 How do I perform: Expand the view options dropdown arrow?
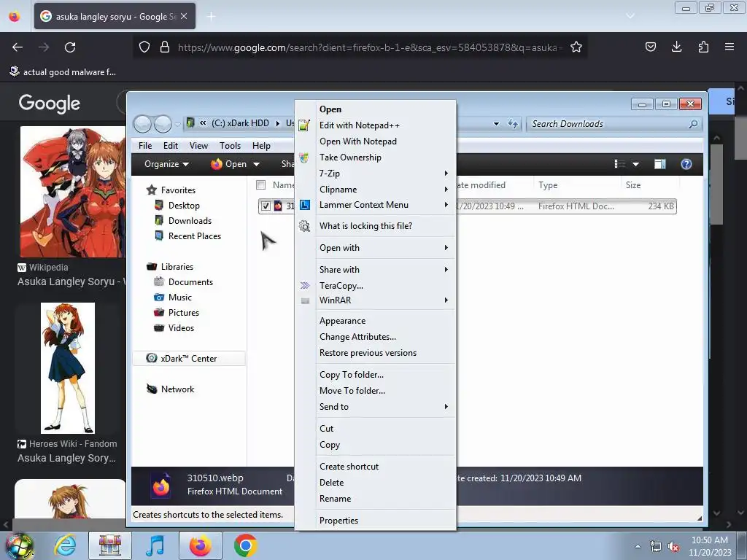coord(635,164)
